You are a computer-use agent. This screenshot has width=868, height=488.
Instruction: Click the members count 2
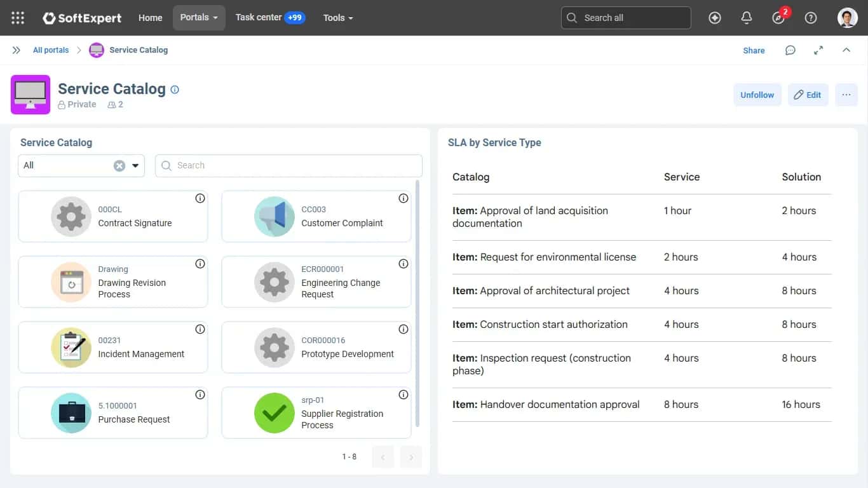coord(116,105)
